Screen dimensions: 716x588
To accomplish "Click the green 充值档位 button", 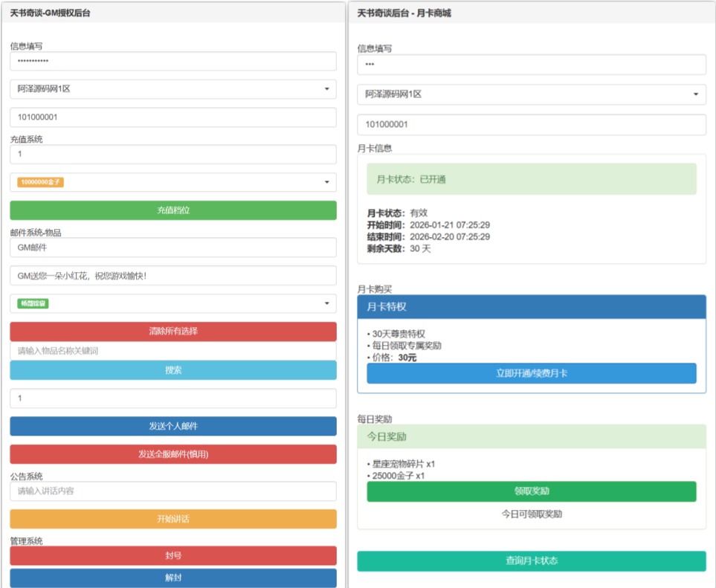I will (x=172, y=210).
